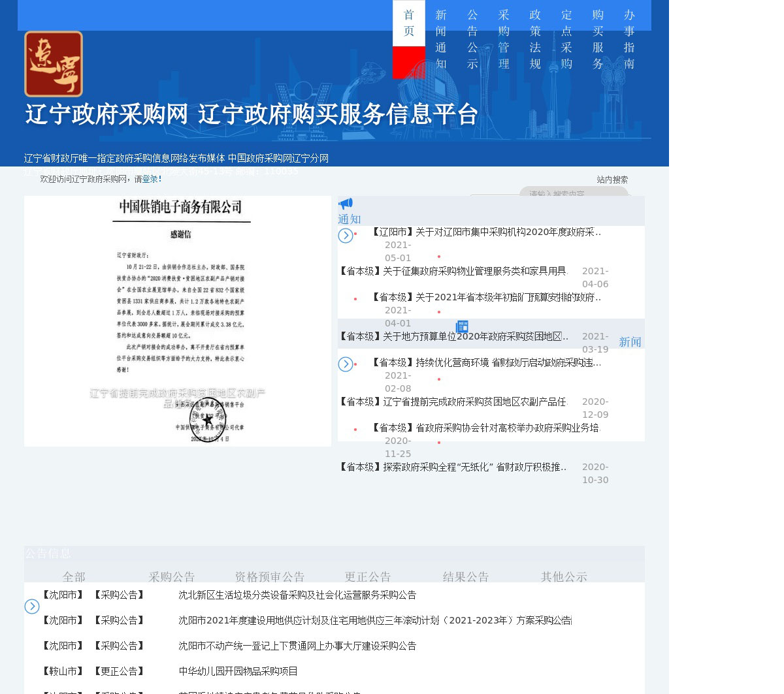
Task: Click the slideshow caption 辽宁省提前完成政府采购
Action: click(x=178, y=398)
